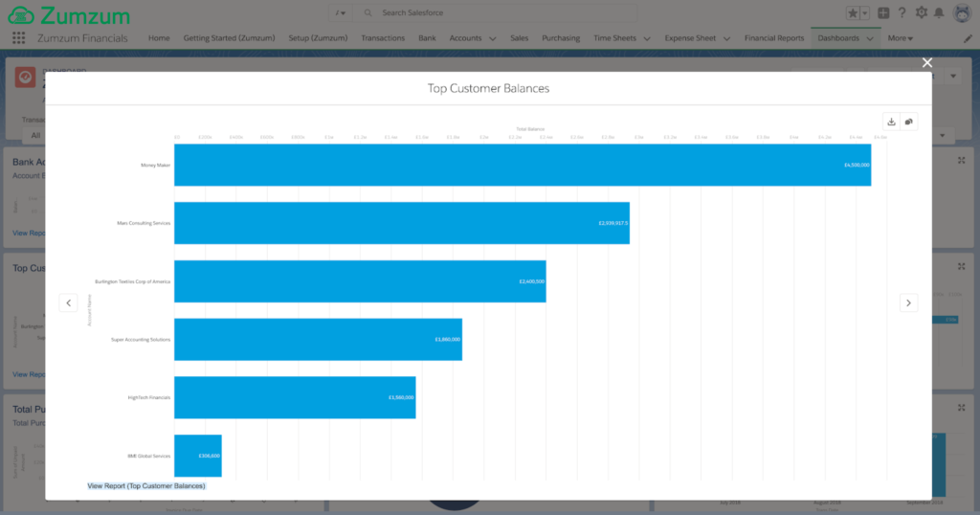Click the red Dashboard gauge icon
This screenshot has height=515, width=980.
pyautogui.click(x=26, y=77)
